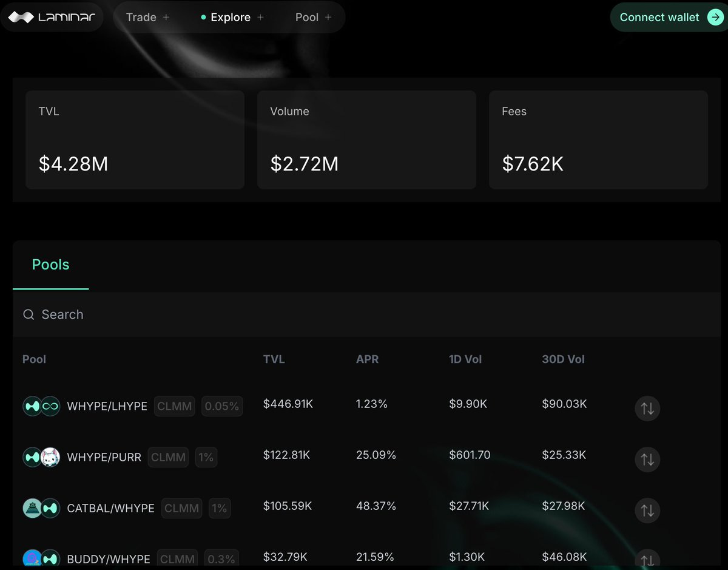The height and width of the screenshot is (570, 728).
Task: Open the Pool menu
Action: pyautogui.click(x=313, y=17)
